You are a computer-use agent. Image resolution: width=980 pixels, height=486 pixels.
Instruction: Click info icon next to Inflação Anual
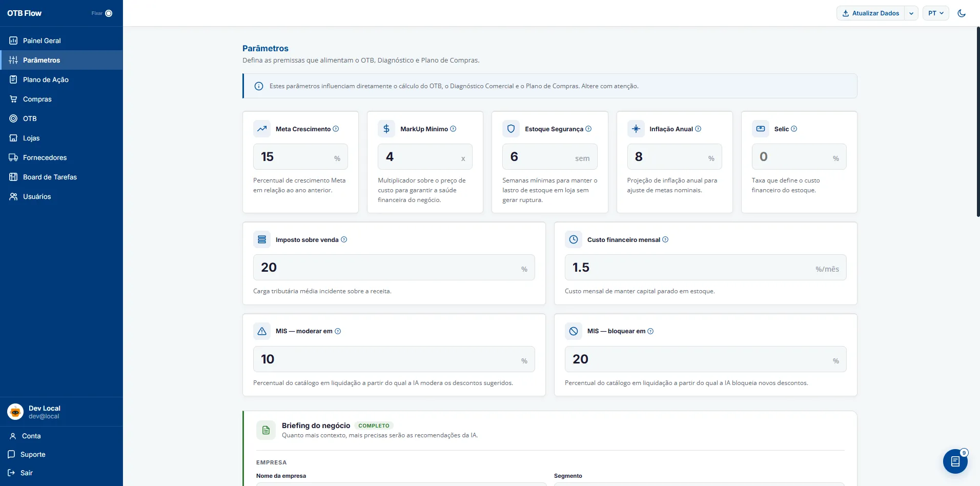click(698, 129)
